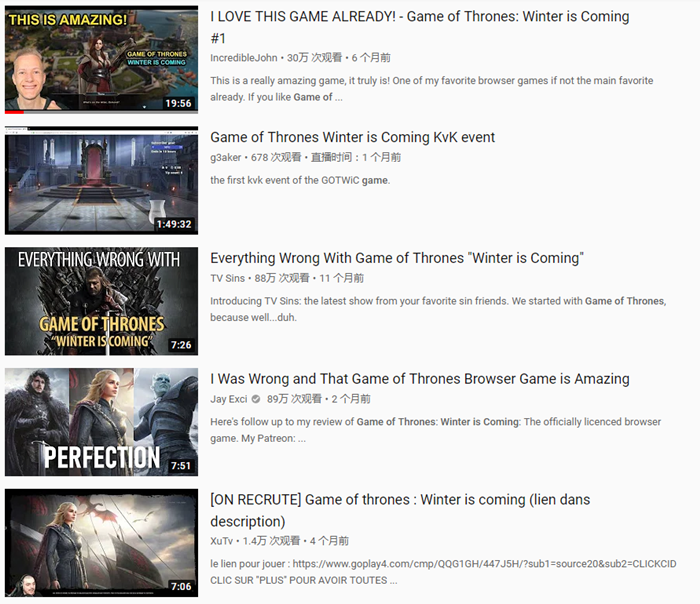Open '[ON RECRUTE] Game of thrones' title
The image size is (700, 604).
(400, 510)
